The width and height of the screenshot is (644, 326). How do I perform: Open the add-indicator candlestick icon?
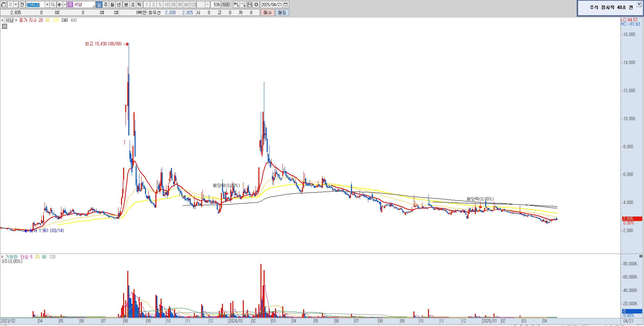coord(237,5)
